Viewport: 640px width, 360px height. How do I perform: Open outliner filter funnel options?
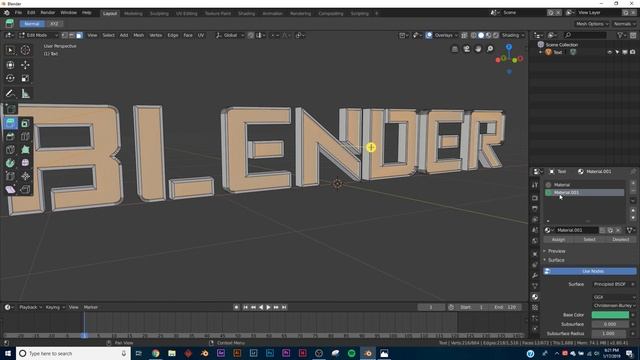[621, 36]
